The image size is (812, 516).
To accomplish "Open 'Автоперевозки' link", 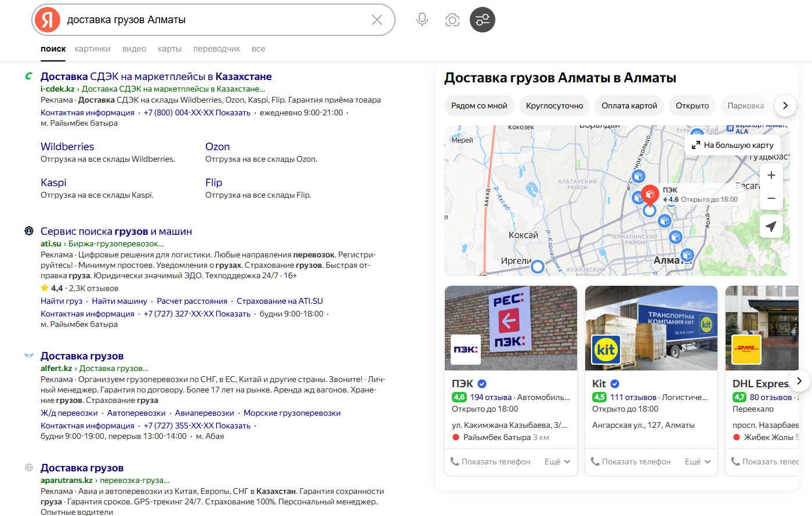I will tap(136, 413).
